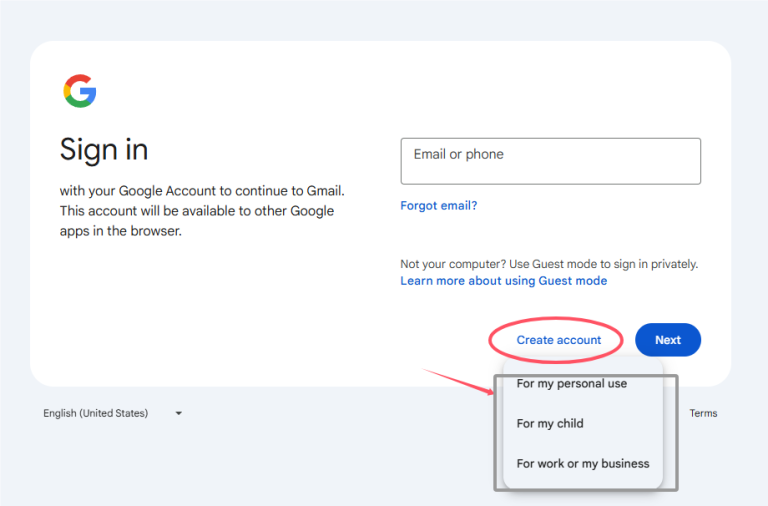
Task: Focus the Email or phone input field
Action: tap(550, 162)
